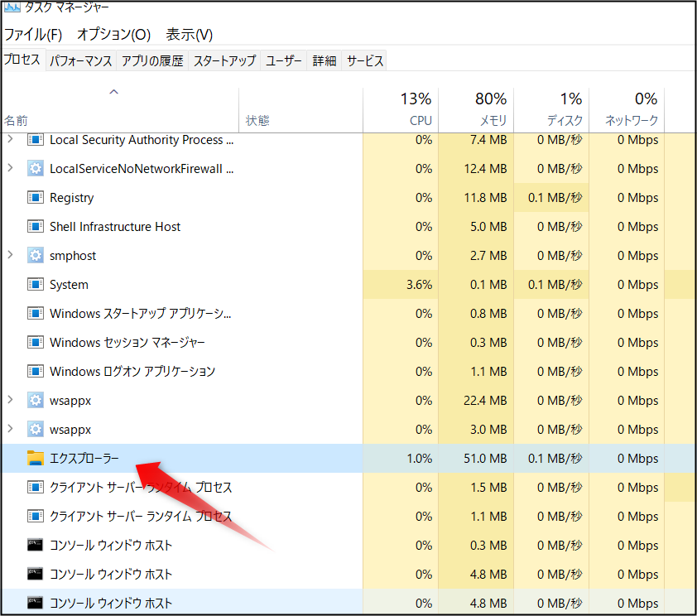Click the 7.4 MB memory value
697x616 pixels.
tap(488, 140)
